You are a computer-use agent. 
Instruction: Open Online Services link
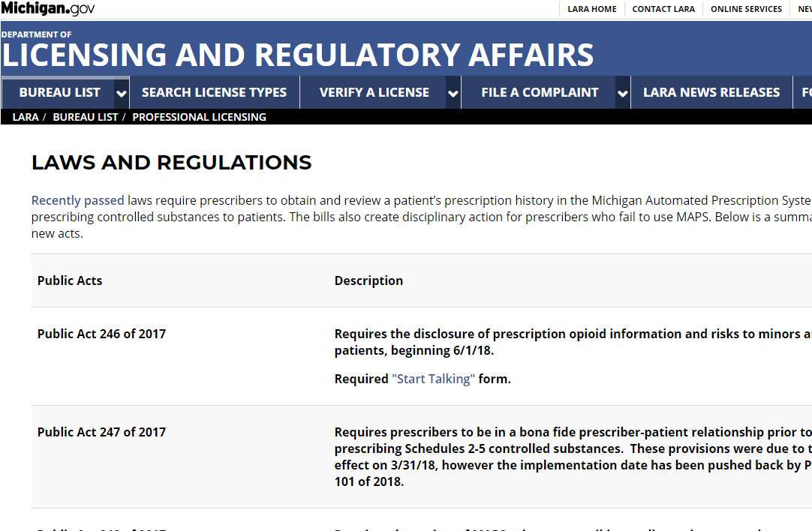pos(746,9)
